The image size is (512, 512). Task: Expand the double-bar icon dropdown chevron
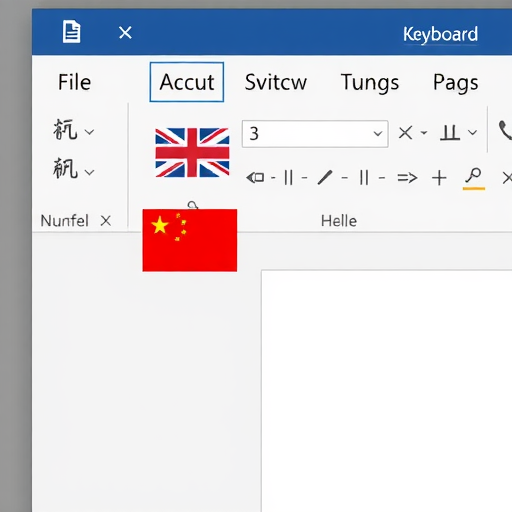click(472, 133)
